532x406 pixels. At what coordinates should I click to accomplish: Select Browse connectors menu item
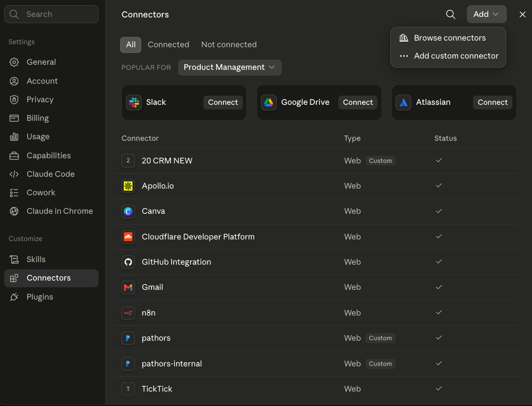448,38
